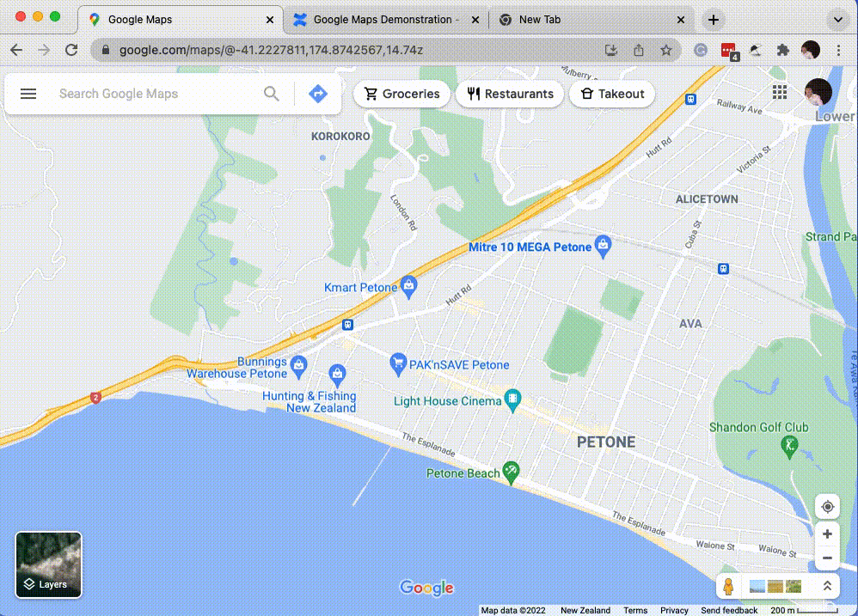This screenshot has height=616, width=858.
Task: Zoom out with the minus button
Action: click(x=827, y=558)
